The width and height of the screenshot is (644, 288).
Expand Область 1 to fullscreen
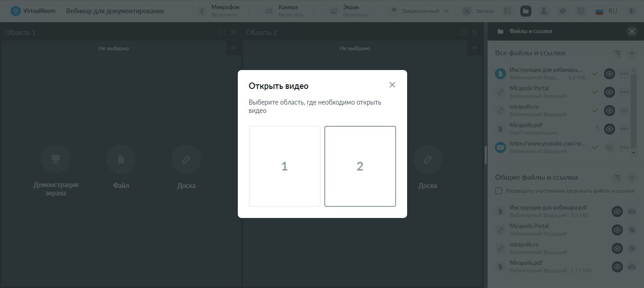click(x=223, y=32)
